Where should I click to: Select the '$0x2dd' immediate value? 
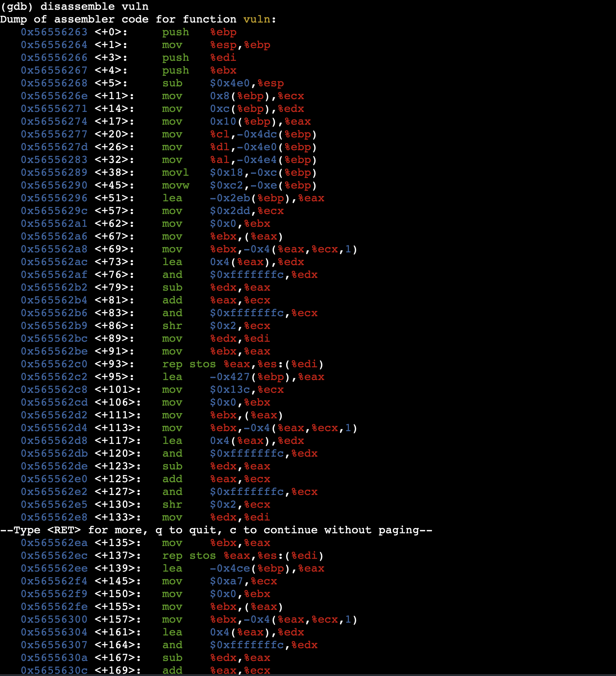(229, 211)
